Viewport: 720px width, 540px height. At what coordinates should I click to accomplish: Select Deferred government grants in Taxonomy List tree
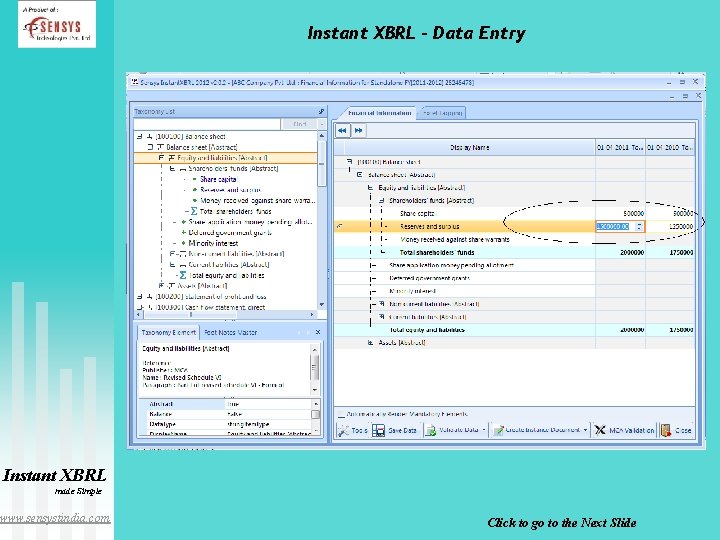230,232
